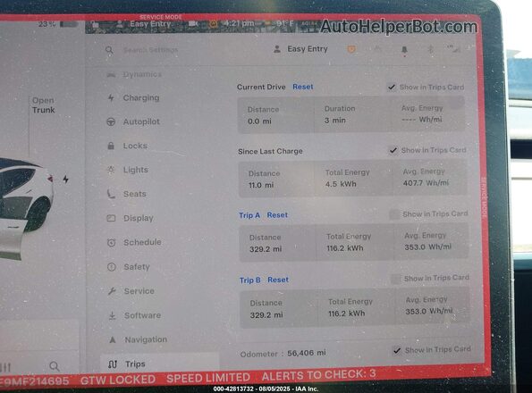Rename Trip A by its label
532x393 pixels.
249,215
